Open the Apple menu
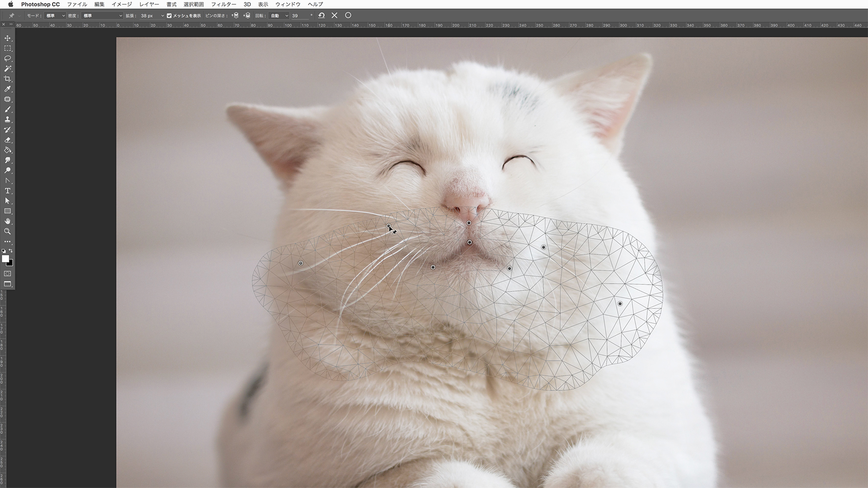 coord(10,4)
